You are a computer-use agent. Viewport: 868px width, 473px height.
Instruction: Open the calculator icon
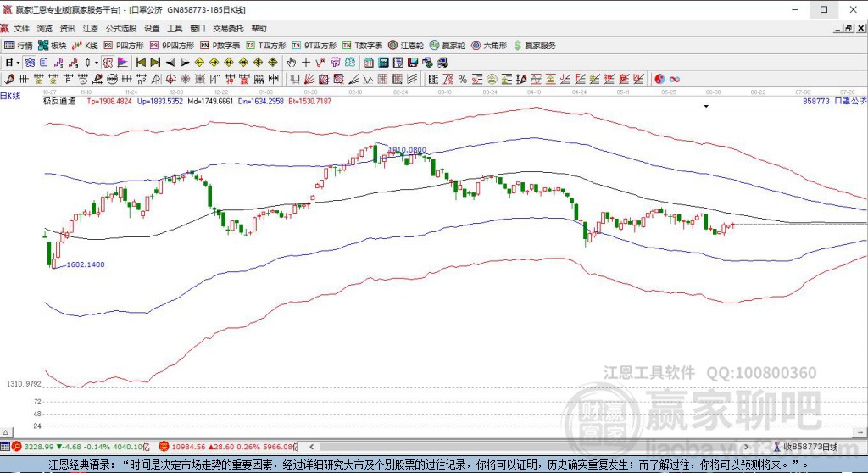click(383, 63)
